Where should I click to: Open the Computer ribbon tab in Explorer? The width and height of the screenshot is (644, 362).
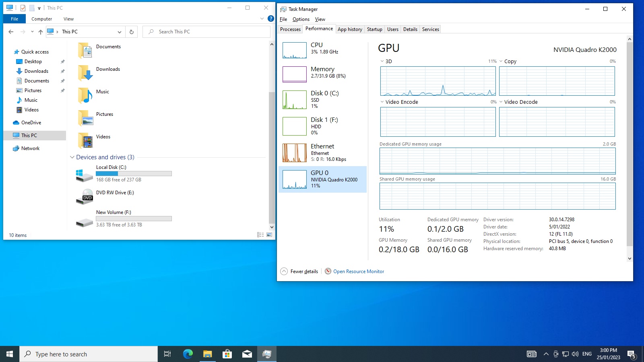pos(42,19)
